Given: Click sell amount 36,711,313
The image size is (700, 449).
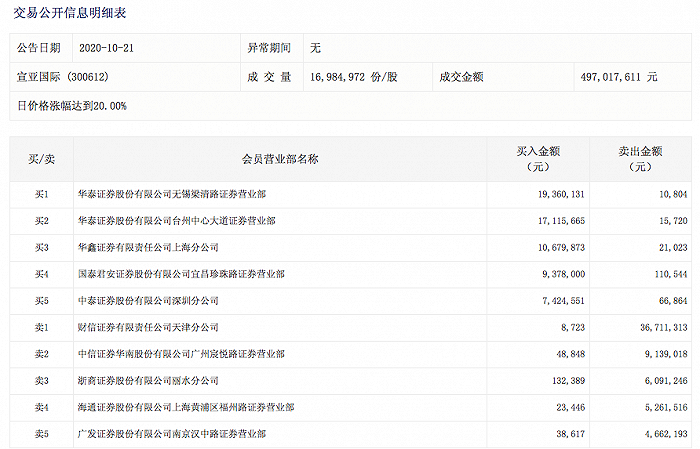Looking at the screenshot, I should coord(664,328).
